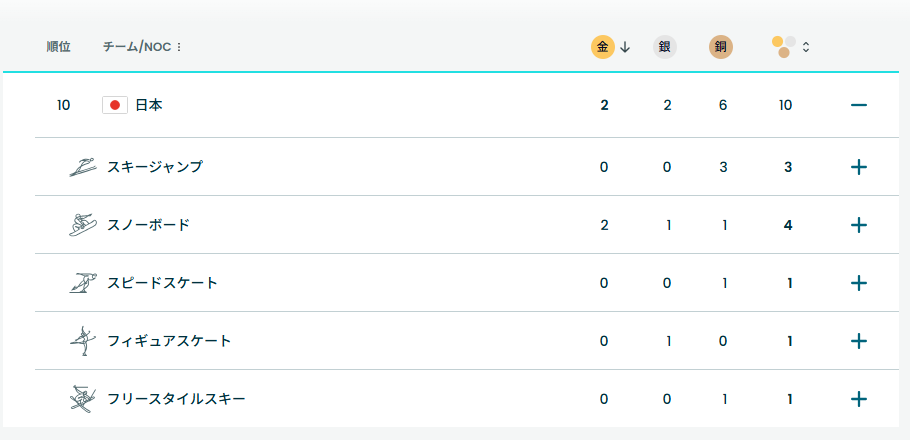Click the snowboard sport icon

coord(83,225)
